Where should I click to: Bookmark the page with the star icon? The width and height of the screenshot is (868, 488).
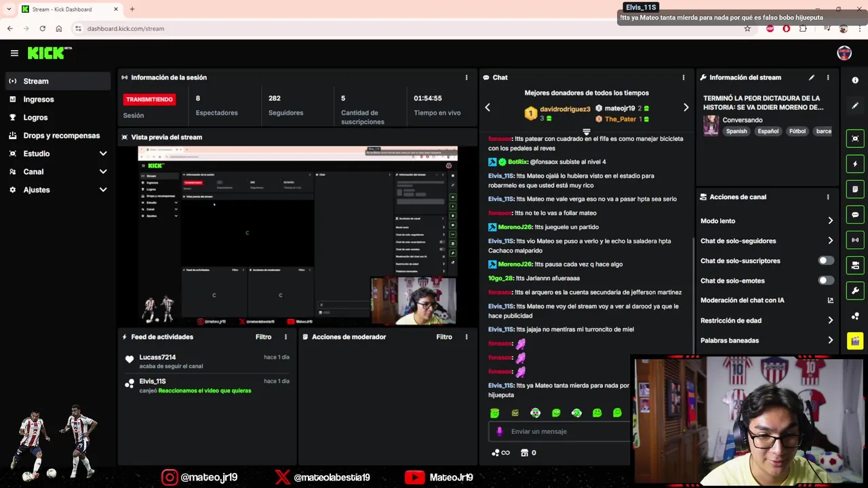tap(747, 28)
